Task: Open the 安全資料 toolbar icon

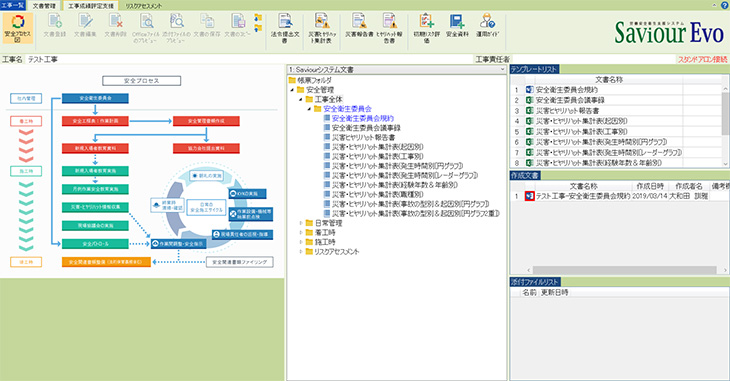Action: (457, 26)
